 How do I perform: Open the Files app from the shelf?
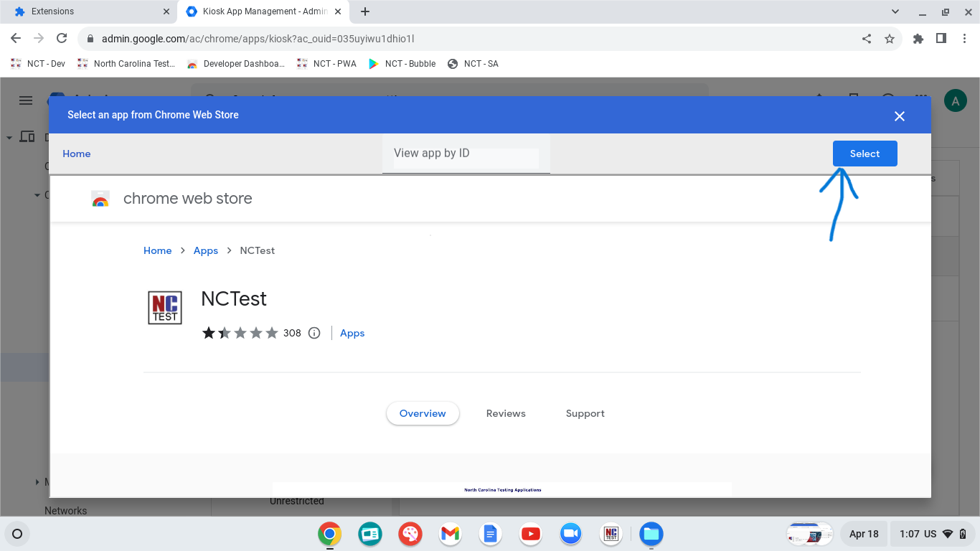[651, 534]
